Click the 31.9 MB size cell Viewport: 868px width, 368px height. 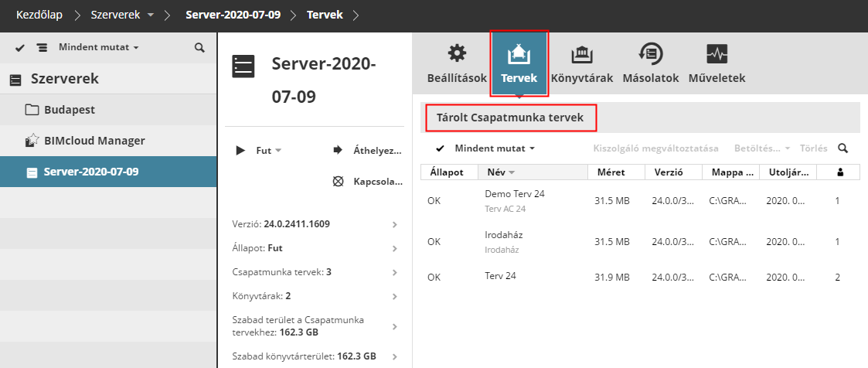[611, 278]
